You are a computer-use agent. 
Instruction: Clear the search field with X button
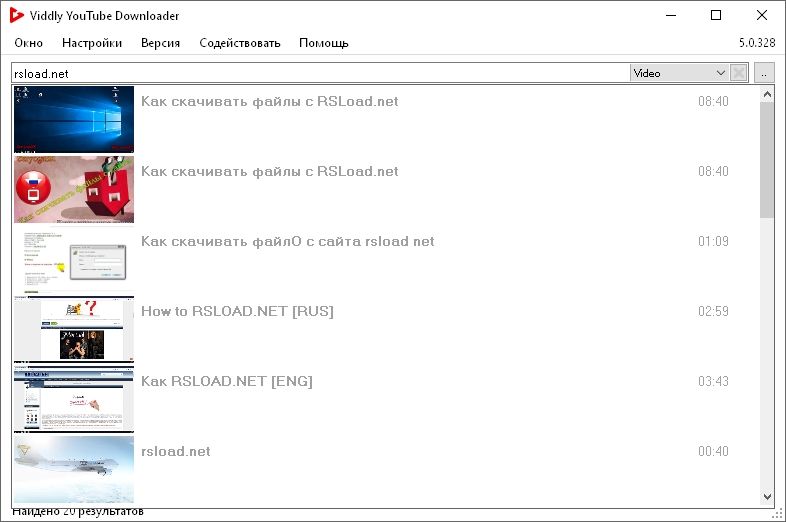(739, 73)
